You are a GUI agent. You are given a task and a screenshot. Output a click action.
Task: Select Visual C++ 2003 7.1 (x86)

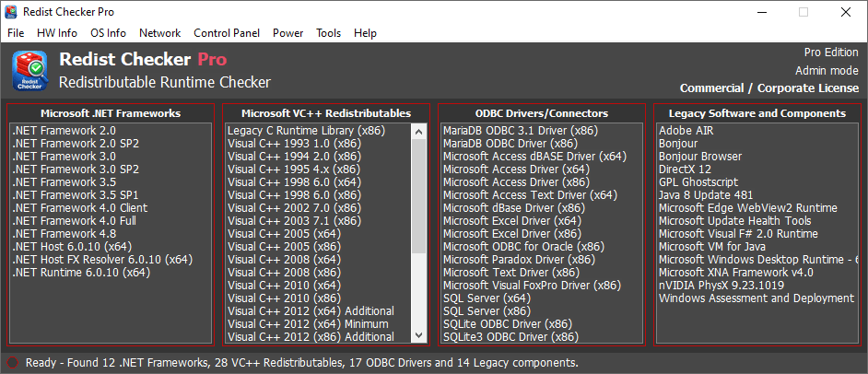[294, 221]
